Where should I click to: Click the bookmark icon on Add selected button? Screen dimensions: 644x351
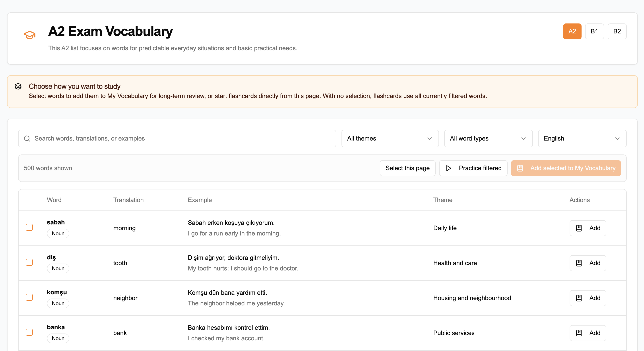520,168
